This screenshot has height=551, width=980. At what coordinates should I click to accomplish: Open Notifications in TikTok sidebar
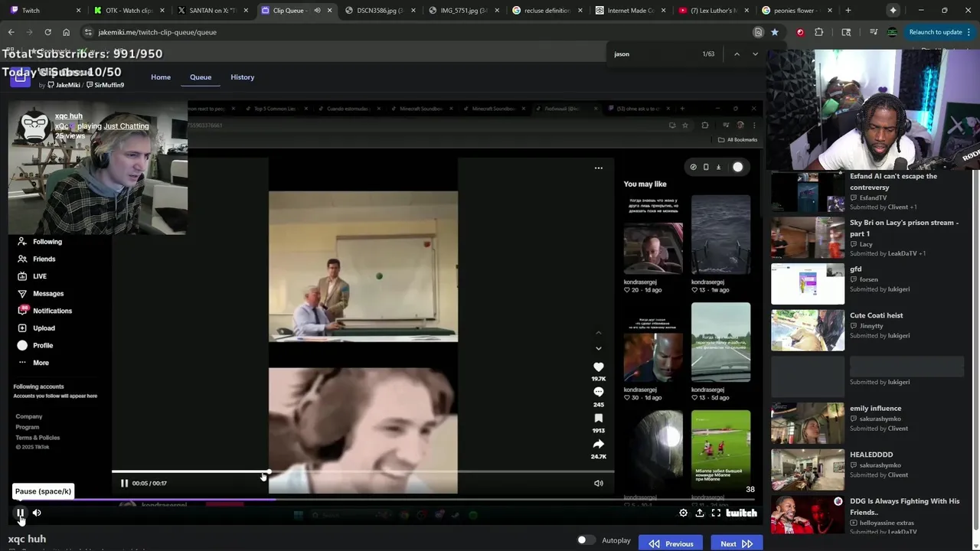(44, 311)
